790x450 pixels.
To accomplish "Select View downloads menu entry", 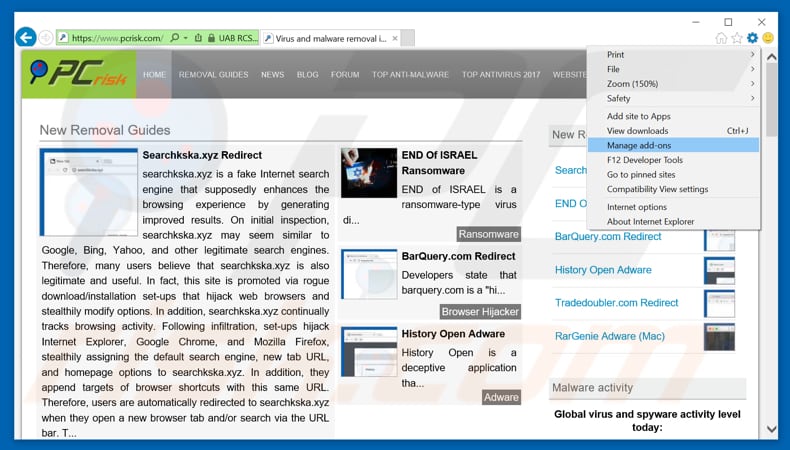I will click(674, 131).
